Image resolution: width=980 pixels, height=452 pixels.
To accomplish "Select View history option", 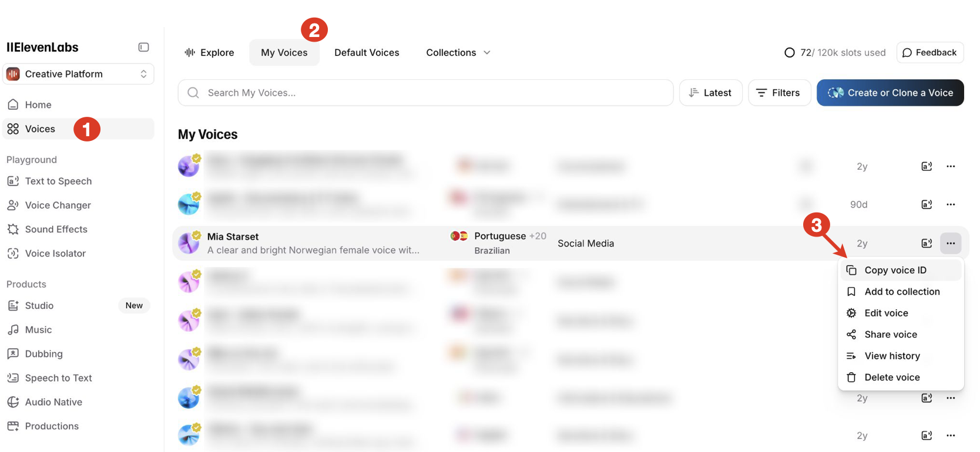I will point(901,356).
